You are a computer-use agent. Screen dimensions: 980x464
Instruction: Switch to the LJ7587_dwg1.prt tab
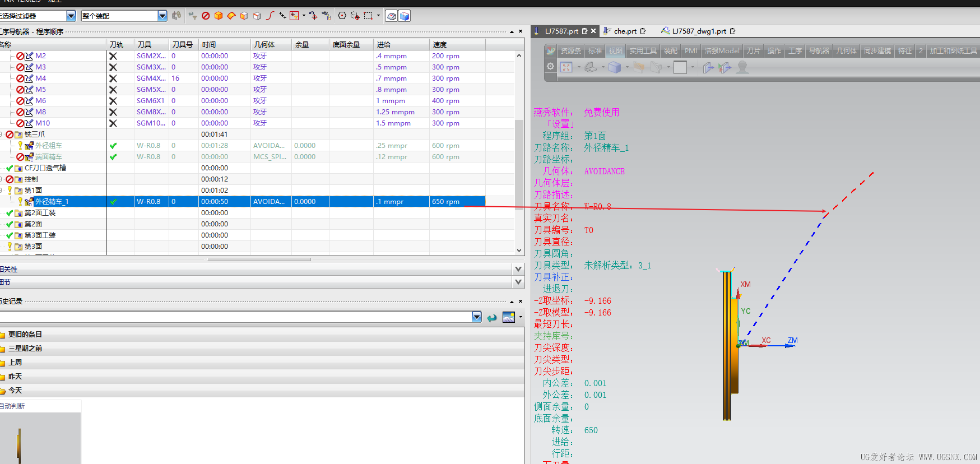[698, 31]
